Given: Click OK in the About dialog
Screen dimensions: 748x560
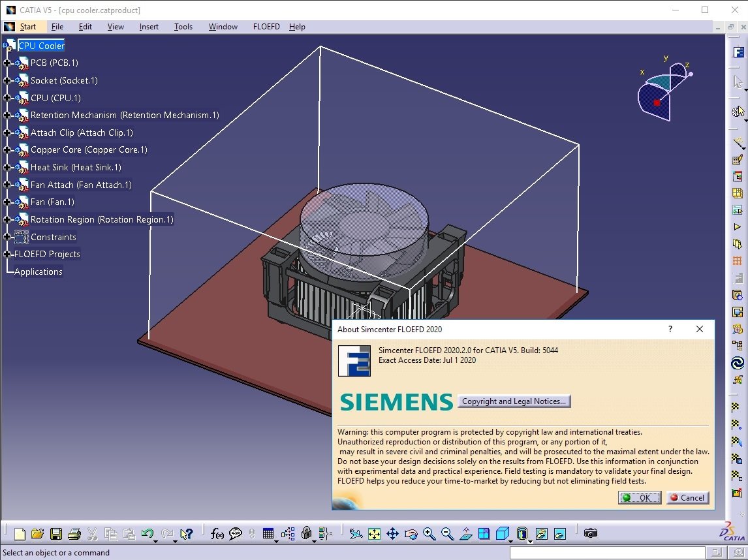Looking at the screenshot, I should (640, 497).
